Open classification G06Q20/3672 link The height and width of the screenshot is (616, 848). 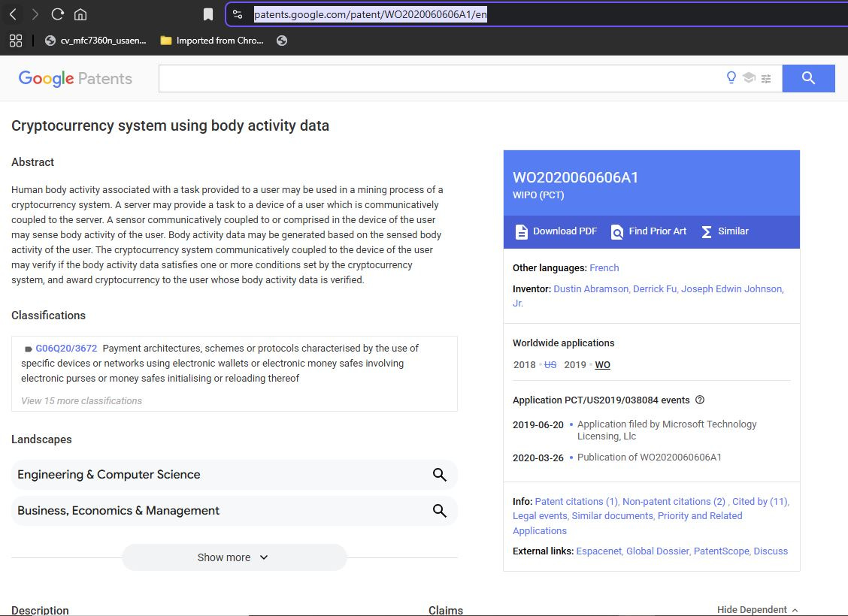point(66,349)
